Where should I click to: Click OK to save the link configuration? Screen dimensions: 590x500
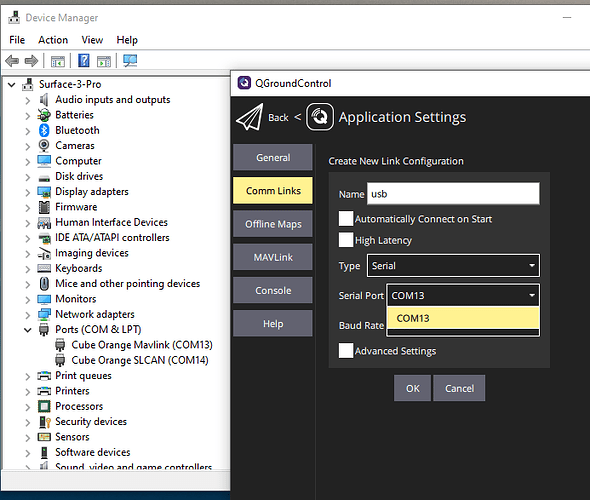click(x=412, y=388)
